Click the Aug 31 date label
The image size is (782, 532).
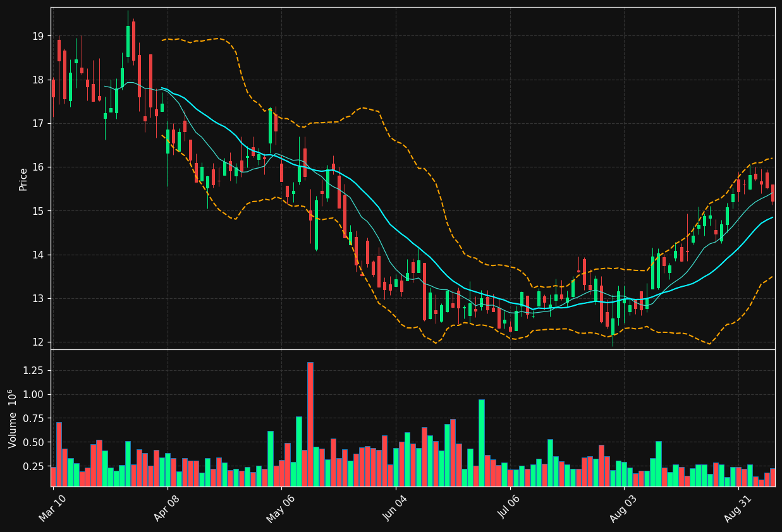(738, 509)
